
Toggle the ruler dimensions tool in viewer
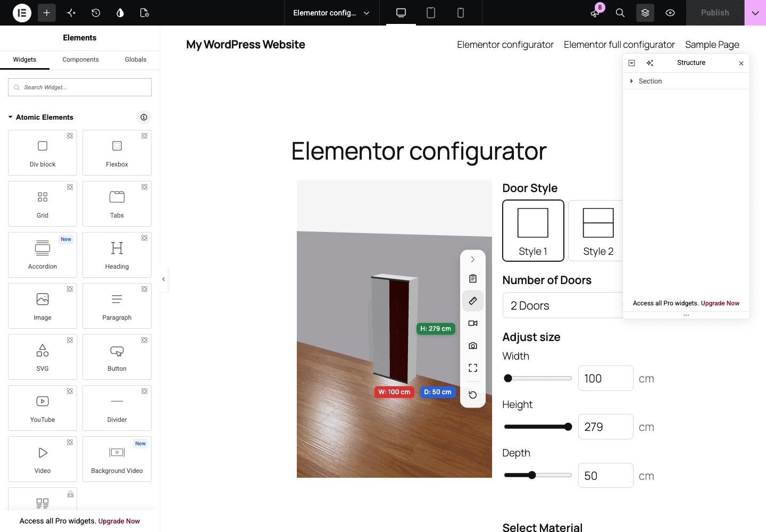tap(473, 301)
